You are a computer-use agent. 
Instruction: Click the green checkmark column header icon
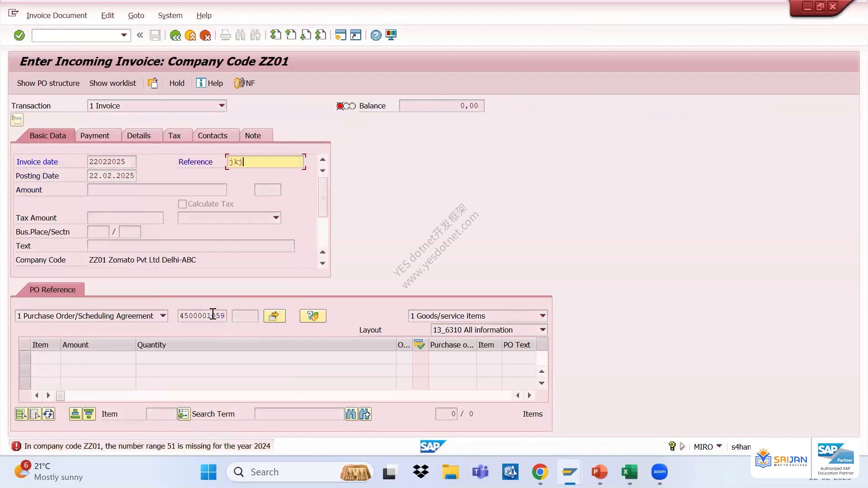[x=420, y=345]
